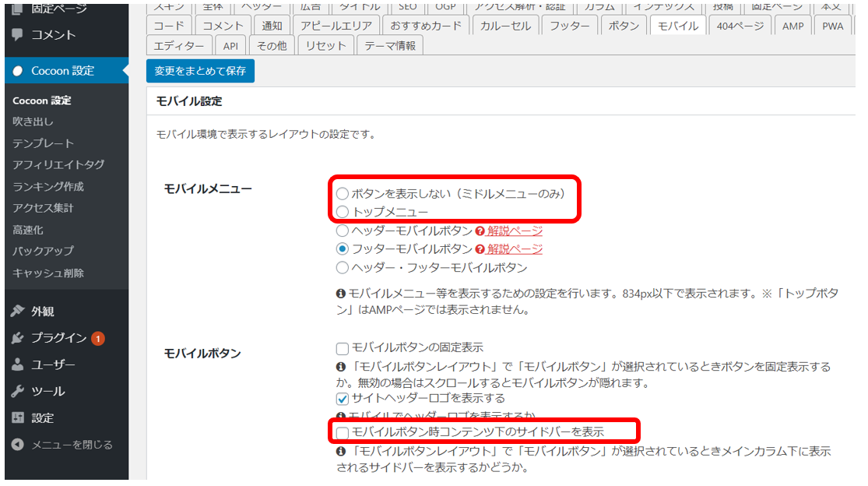
Task: Click the ツール wrench icon
Action: tap(18, 391)
